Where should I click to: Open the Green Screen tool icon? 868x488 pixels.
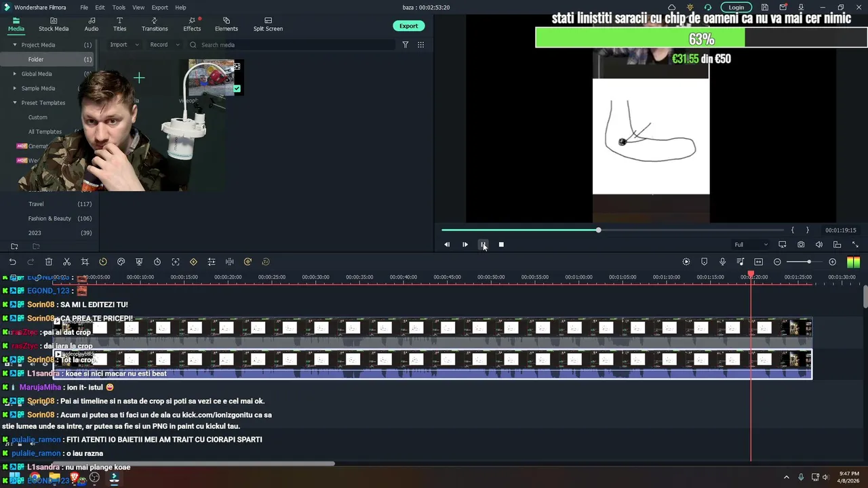[139, 262]
